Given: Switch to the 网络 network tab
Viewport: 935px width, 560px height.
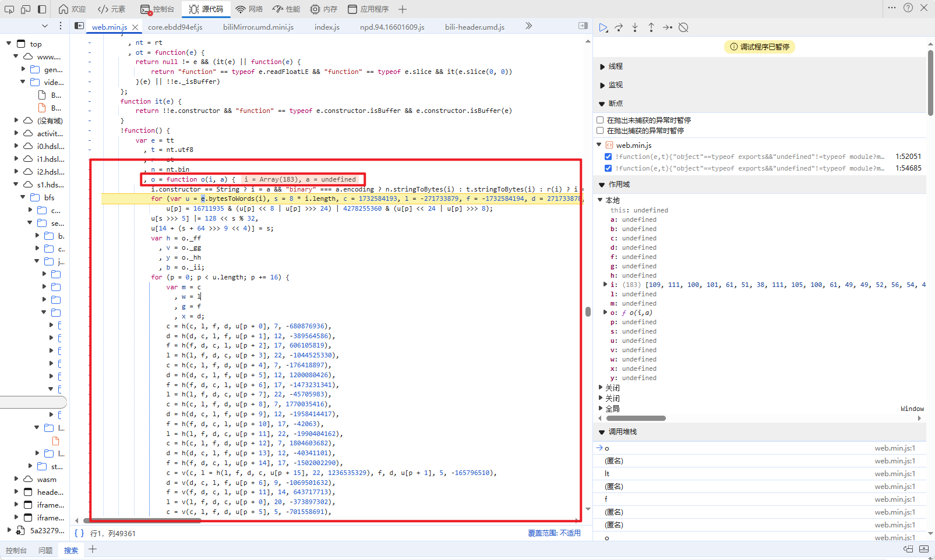Looking at the screenshot, I should pos(249,9).
